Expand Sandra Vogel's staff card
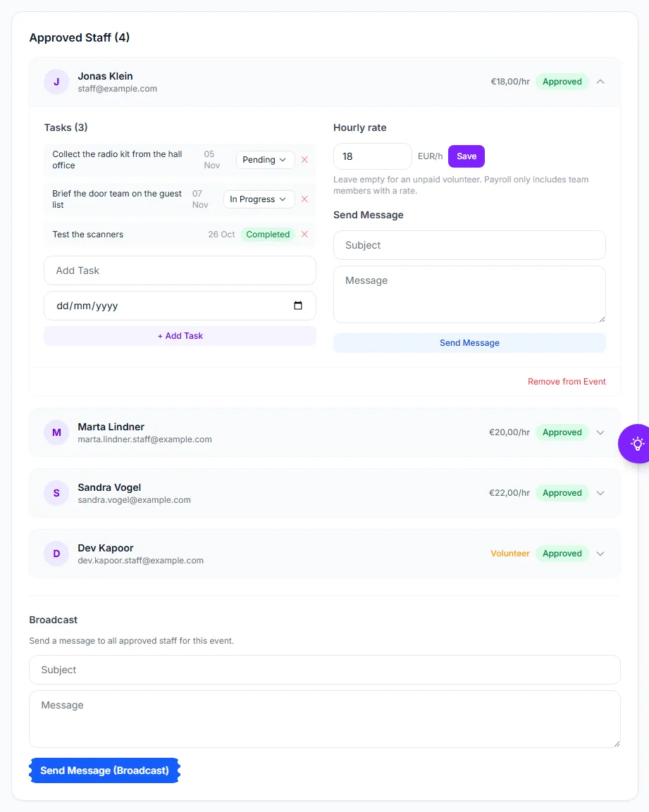649x812 pixels. 600,493
